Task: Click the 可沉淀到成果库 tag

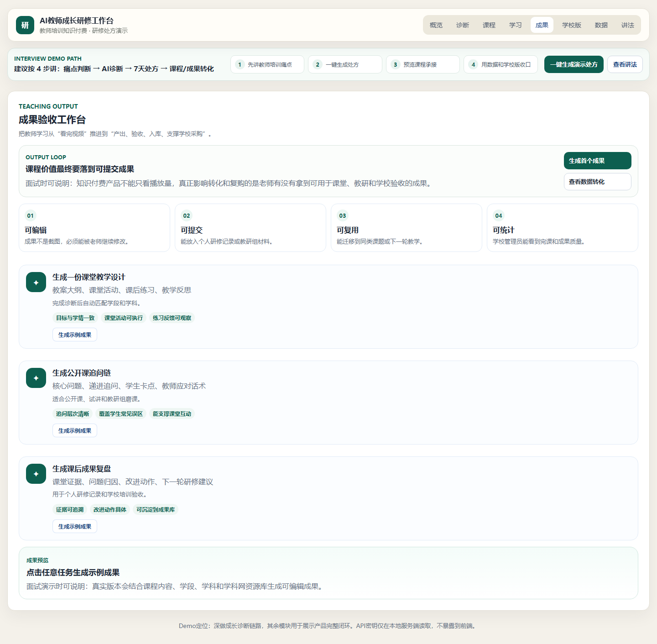Action: (x=156, y=509)
